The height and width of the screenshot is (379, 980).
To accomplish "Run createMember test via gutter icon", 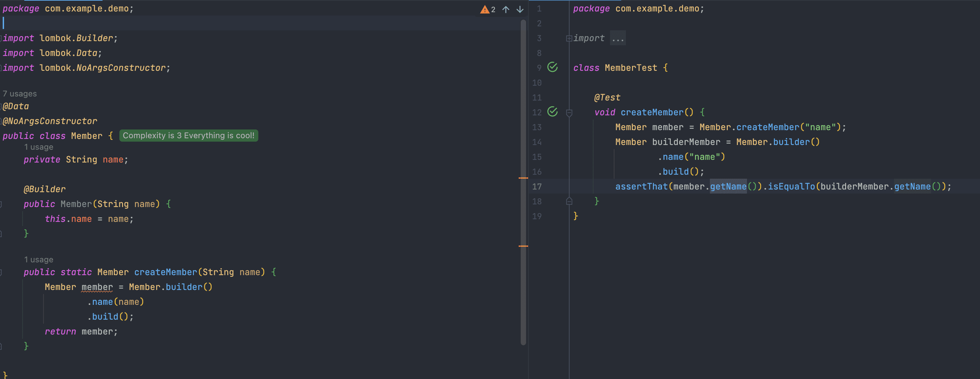I will coord(552,112).
